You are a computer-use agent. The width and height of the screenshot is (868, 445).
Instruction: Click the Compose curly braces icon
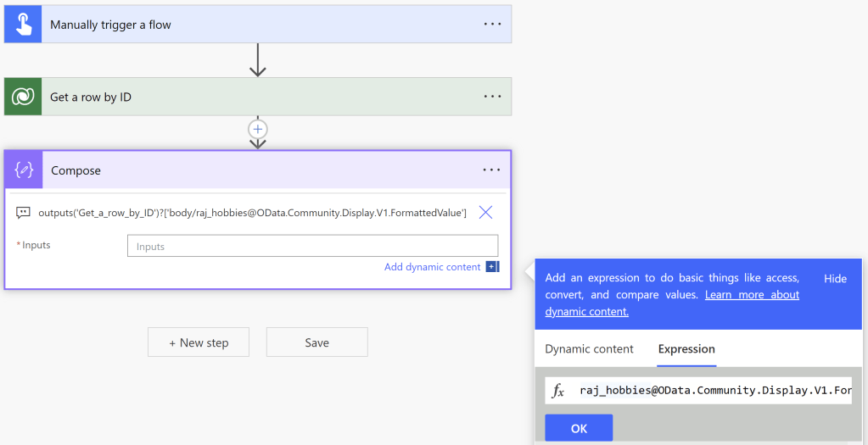pos(24,170)
